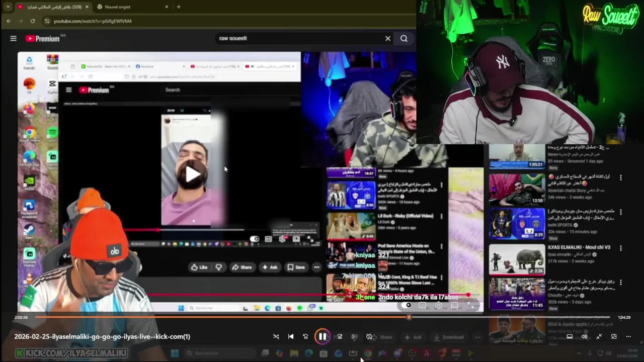Dislike the video inside the stream

[x=219, y=267]
